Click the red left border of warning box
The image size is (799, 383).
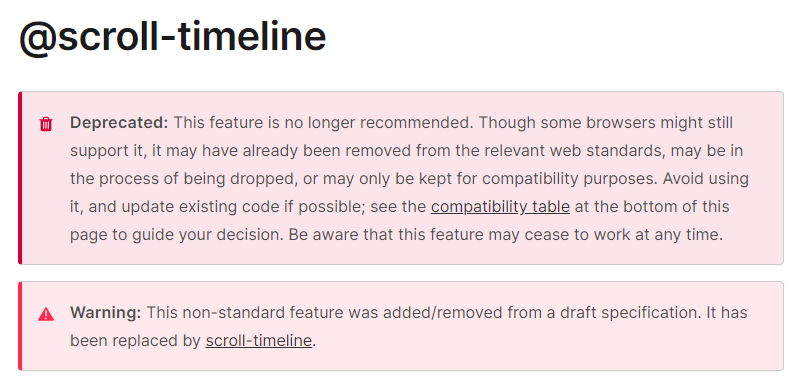20,326
